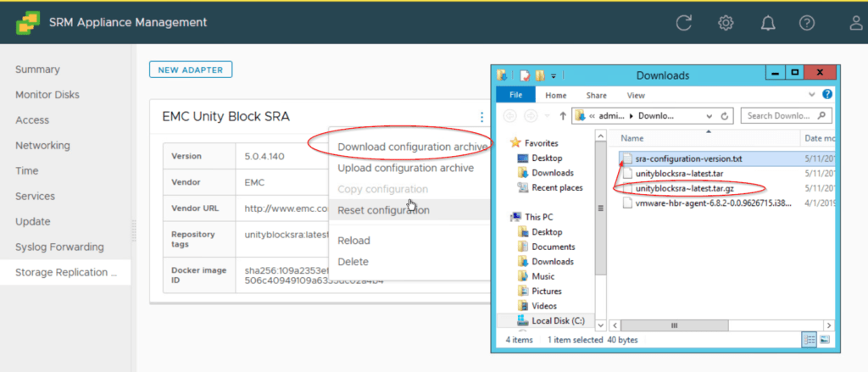Select the sra-configuration-version.txt file
868x372 pixels.
tap(688, 158)
